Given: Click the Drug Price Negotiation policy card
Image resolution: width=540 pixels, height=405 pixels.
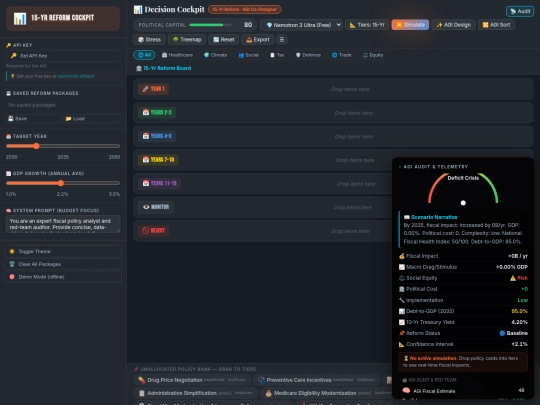Looking at the screenshot, I should coord(191,380).
